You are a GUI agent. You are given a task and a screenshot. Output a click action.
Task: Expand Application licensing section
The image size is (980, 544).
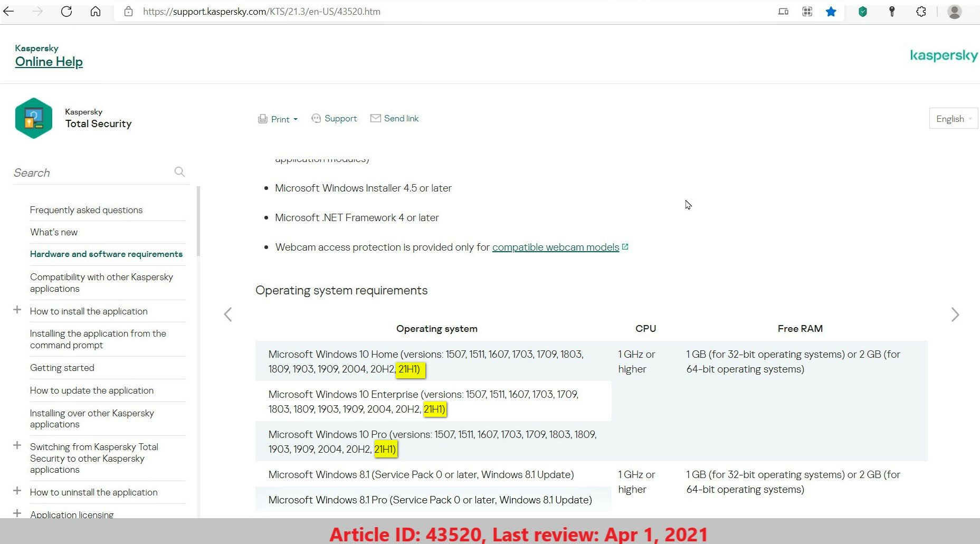point(17,513)
